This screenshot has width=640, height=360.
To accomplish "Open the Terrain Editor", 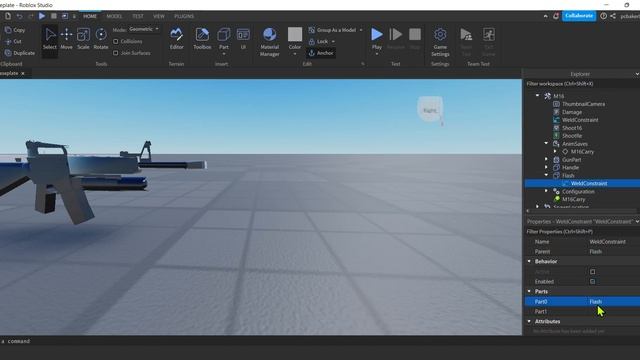I will click(x=176, y=39).
